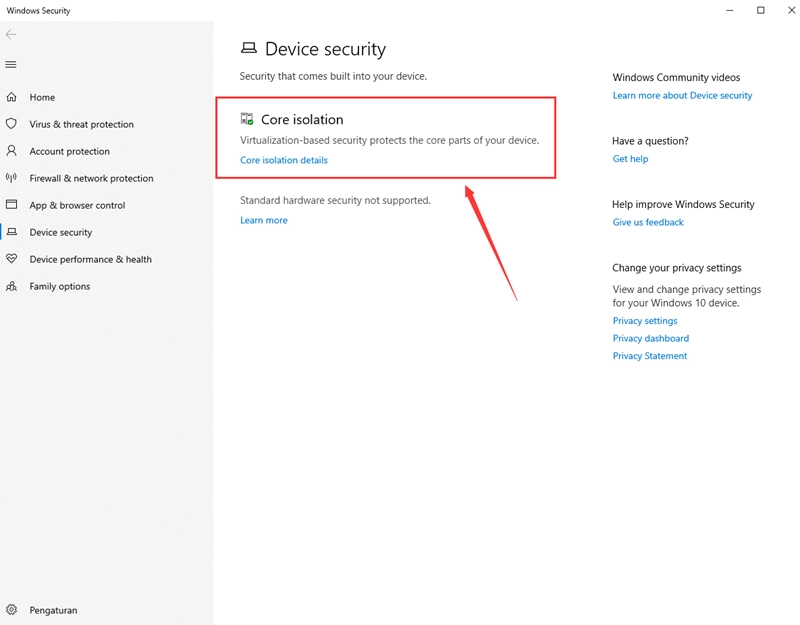Click the Home house icon
800x625 pixels.
(x=11, y=97)
